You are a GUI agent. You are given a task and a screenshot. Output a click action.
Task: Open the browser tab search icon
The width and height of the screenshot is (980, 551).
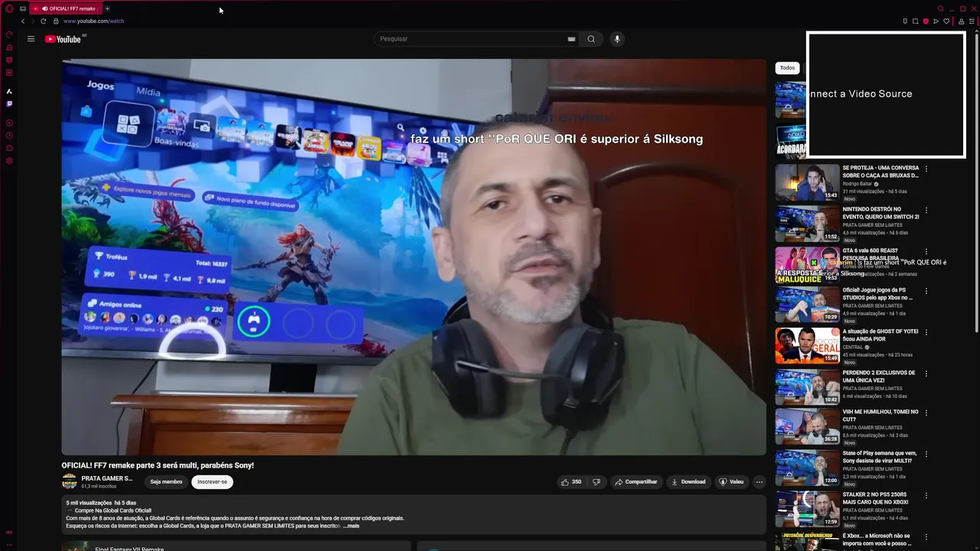click(x=940, y=8)
